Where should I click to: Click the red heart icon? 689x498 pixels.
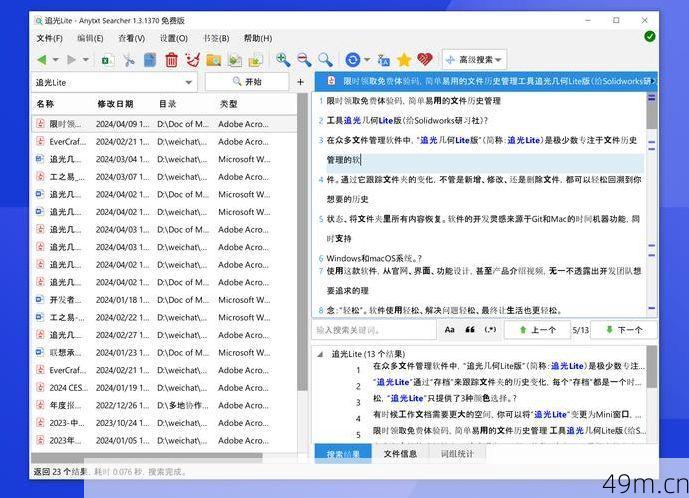click(425, 59)
